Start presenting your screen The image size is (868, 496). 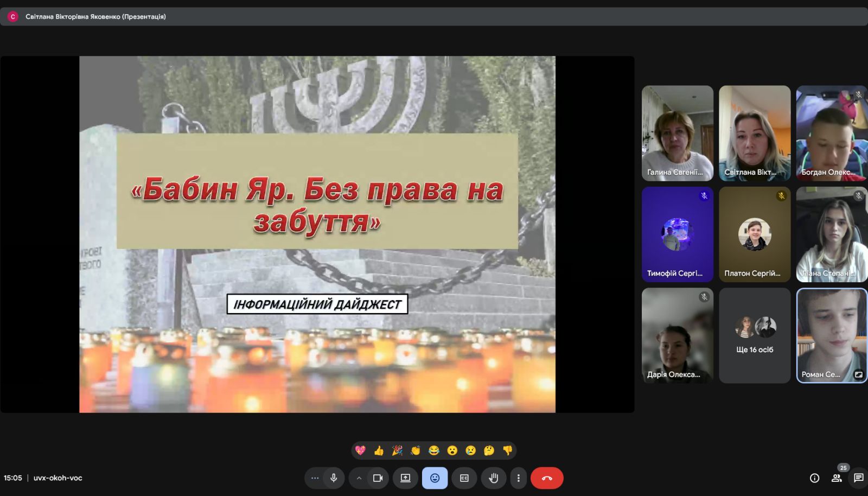pos(405,478)
